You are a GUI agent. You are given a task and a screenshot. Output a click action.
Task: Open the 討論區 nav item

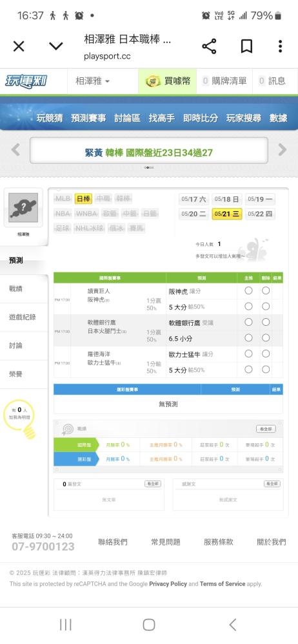tap(127, 118)
